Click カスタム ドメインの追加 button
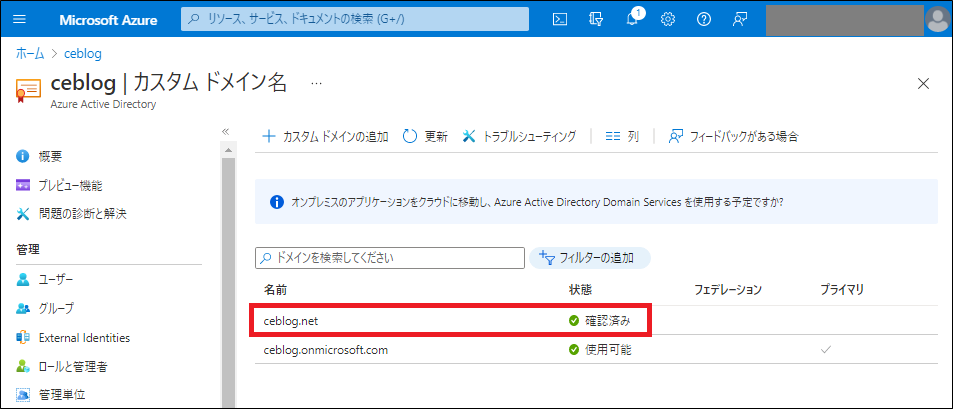This screenshot has height=409, width=953. pyautogui.click(x=325, y=136)
